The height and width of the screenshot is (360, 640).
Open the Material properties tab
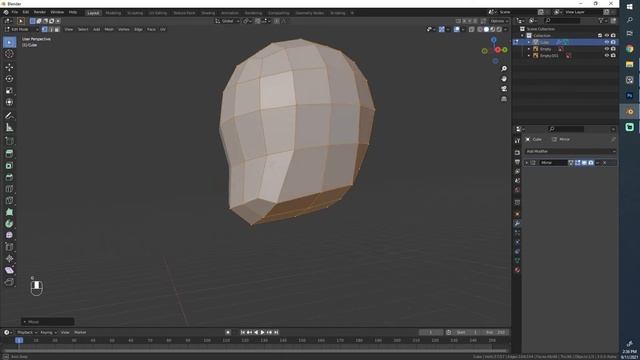click(x=517, y=270)
